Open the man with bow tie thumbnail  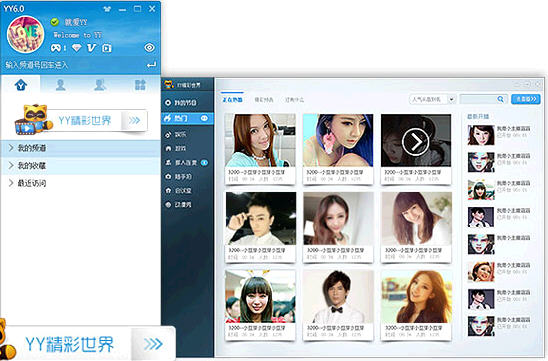338,296
